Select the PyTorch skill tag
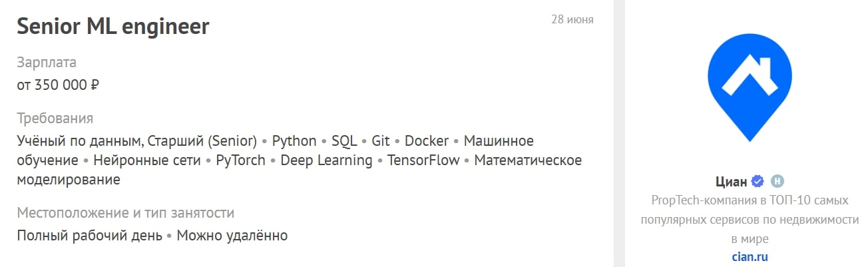The height and width of the screenshot is (267, 868). click(240, 160)
